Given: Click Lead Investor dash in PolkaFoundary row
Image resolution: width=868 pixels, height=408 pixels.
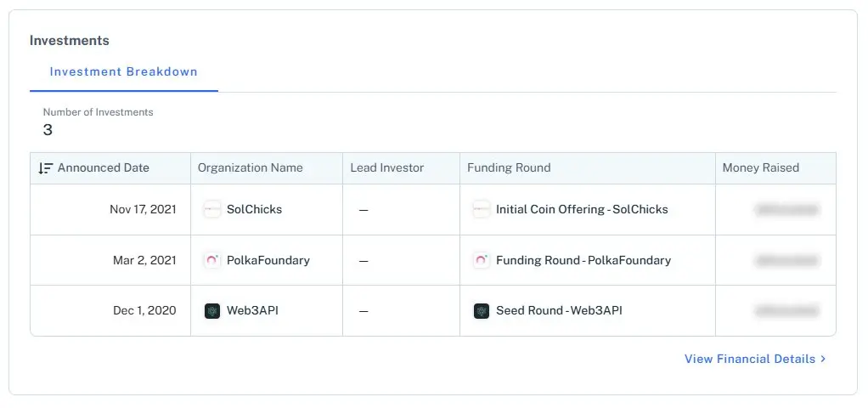Looking at the screenshot, I should tap(364, 261).
